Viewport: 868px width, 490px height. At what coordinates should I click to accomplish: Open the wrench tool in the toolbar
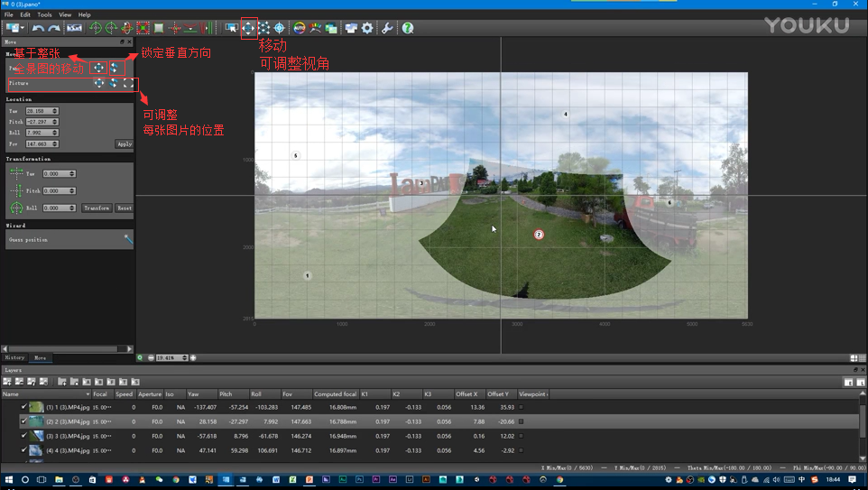387,29
